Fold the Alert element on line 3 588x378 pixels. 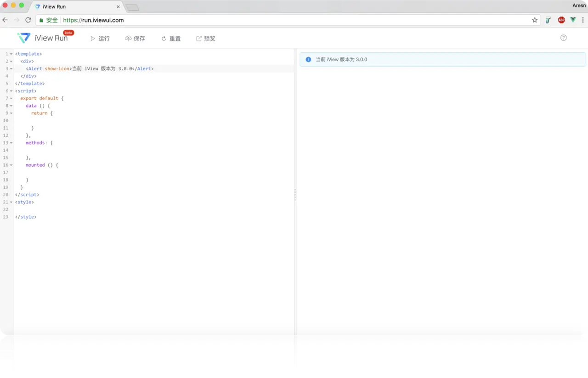(11, 69)
